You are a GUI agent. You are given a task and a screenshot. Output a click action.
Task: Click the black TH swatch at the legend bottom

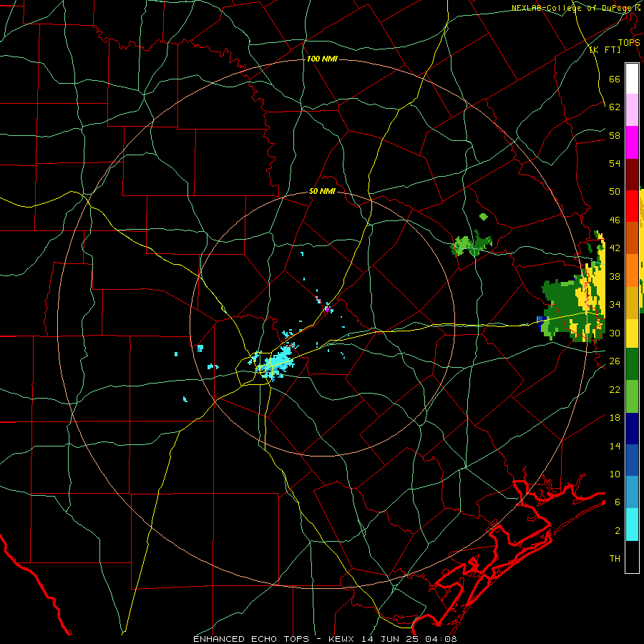632,557
